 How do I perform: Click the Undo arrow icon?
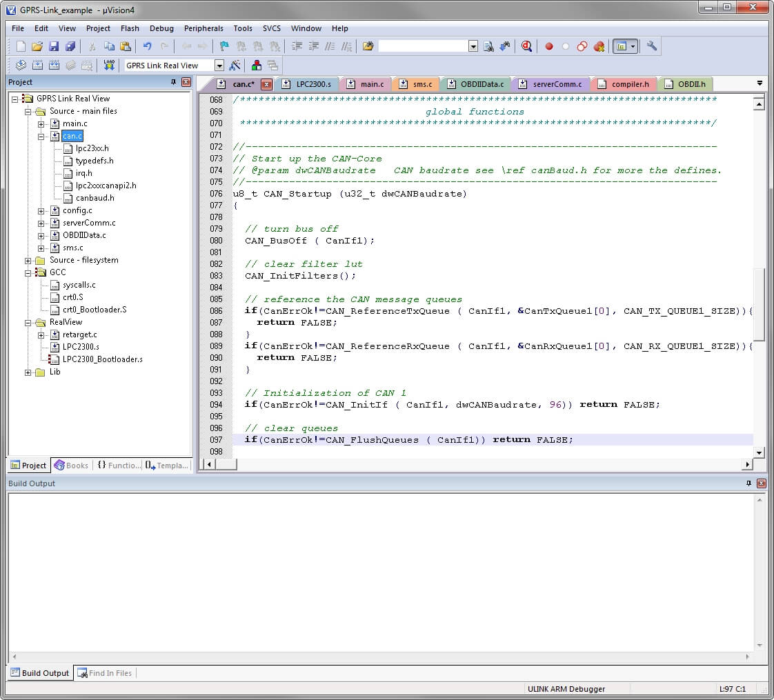tap(147, 46)
